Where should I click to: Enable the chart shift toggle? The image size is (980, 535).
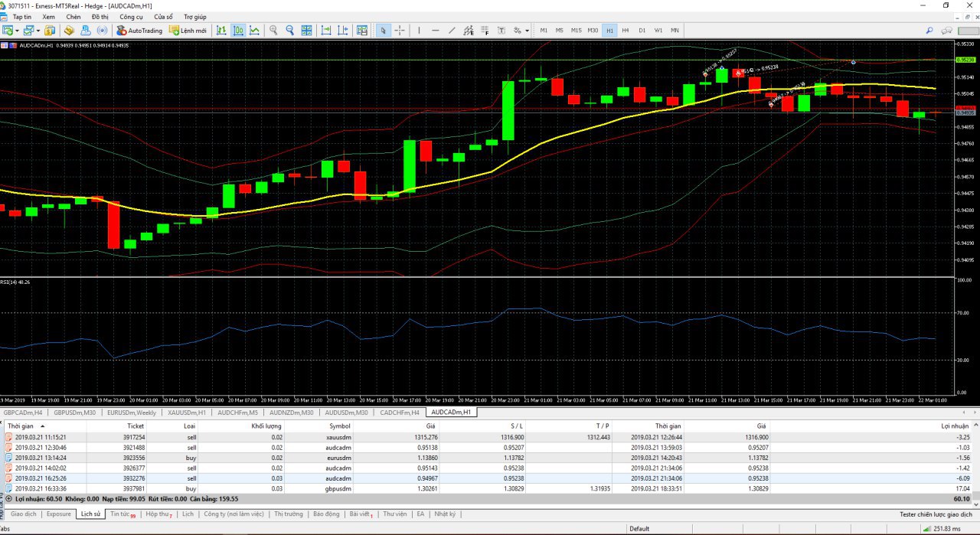[x=342, y=31]
